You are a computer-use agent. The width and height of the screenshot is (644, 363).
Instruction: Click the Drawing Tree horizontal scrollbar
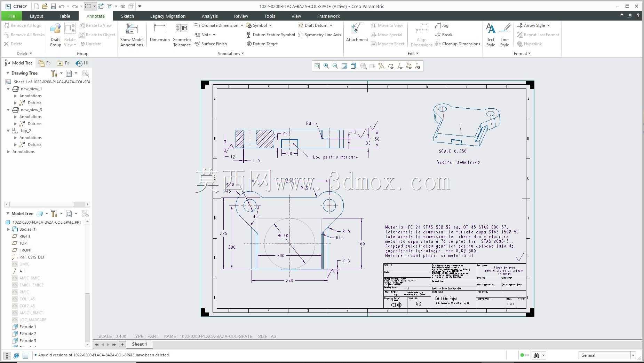pos(47,204)
